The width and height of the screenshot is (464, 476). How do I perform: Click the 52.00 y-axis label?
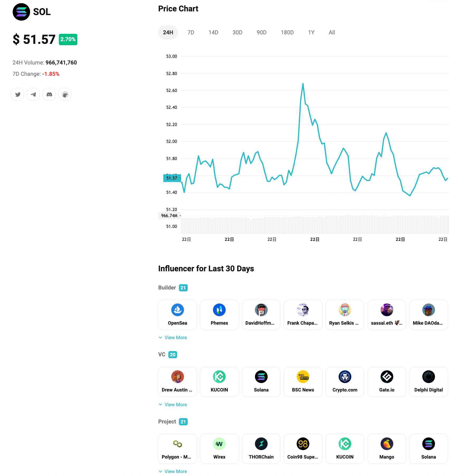click(x=172, y=141)
